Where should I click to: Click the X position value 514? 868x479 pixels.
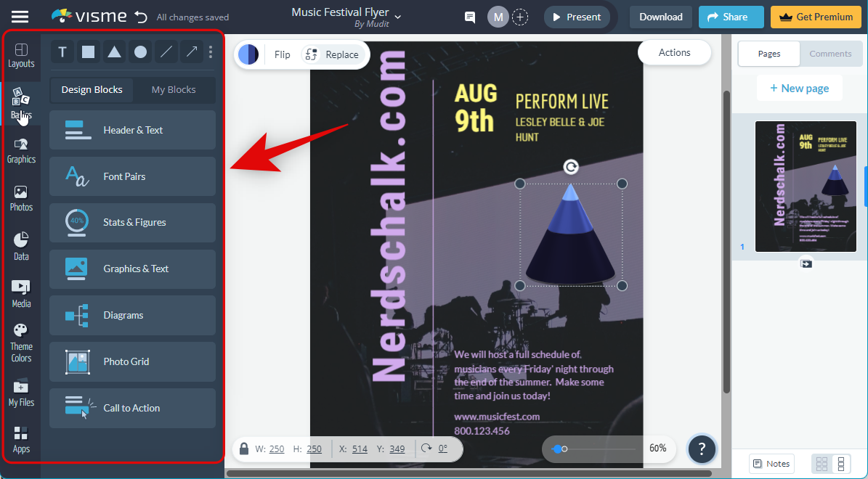pyautogui.click(x=360, y=449)
